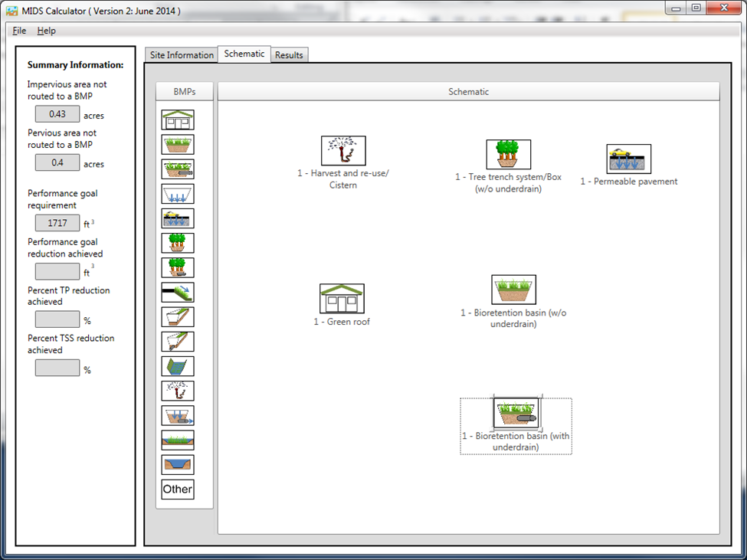Open the Help menu
Image resolution: width=747 pixels, height=560 pixels.
[x=46, y=31]
